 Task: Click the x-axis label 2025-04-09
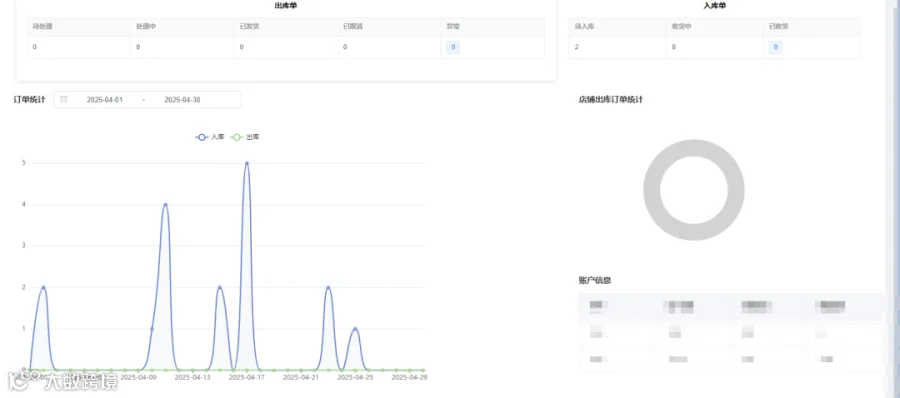(x=138, y=377)
